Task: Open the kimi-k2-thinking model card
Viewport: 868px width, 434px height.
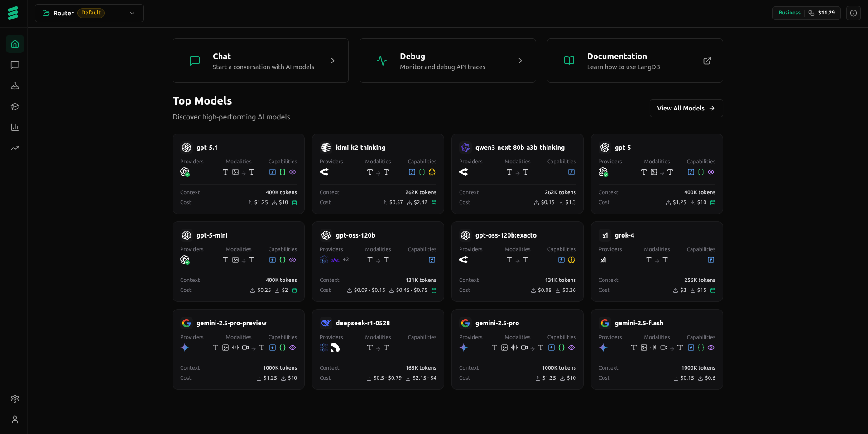Action: point(378,174)
